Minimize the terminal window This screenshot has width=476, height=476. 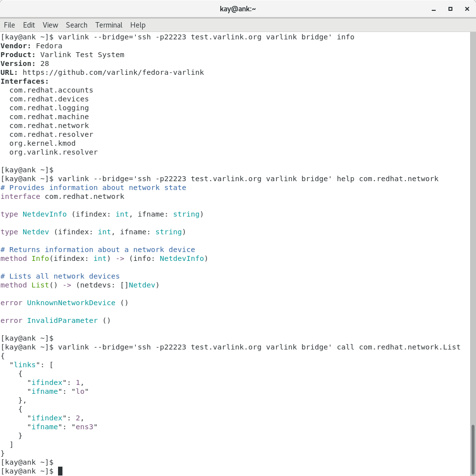tap(434, 9)
